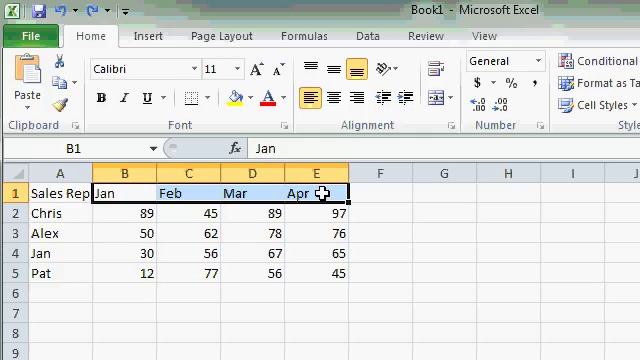Open the Alignment dialog launcher

pyautogui.click(x=451, y=126)
